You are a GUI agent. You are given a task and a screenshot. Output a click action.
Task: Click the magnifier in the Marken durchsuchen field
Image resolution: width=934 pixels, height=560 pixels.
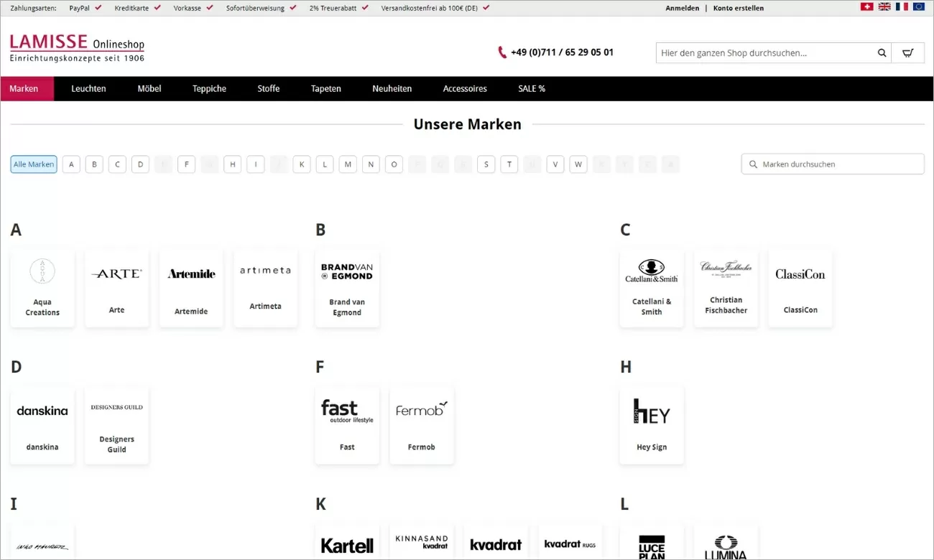pos(753,164)
